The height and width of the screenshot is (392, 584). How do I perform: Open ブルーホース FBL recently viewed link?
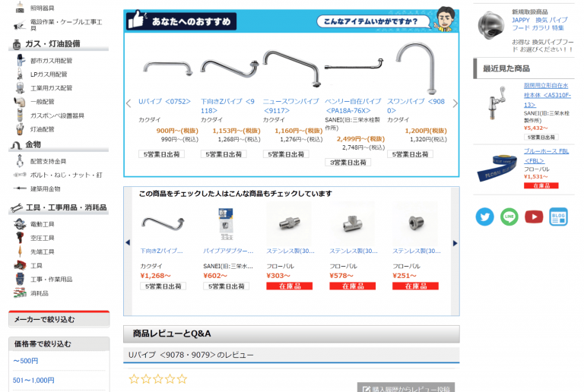tap(546, 156)
